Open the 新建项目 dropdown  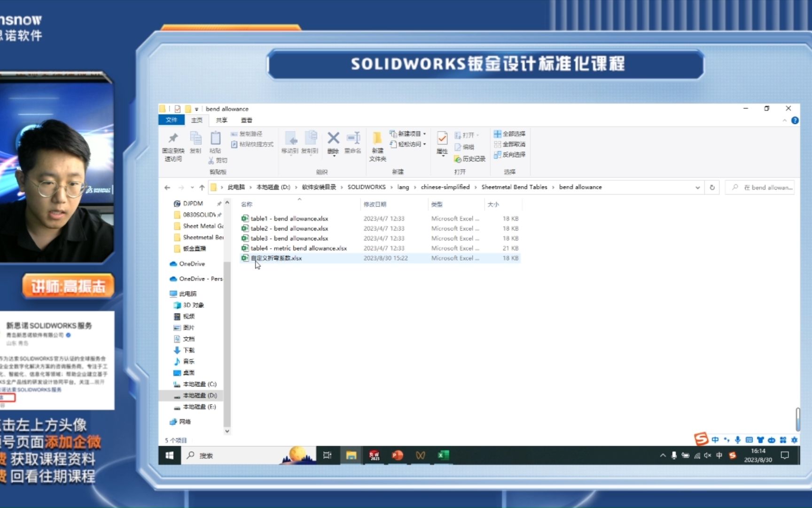click(408, 134)
